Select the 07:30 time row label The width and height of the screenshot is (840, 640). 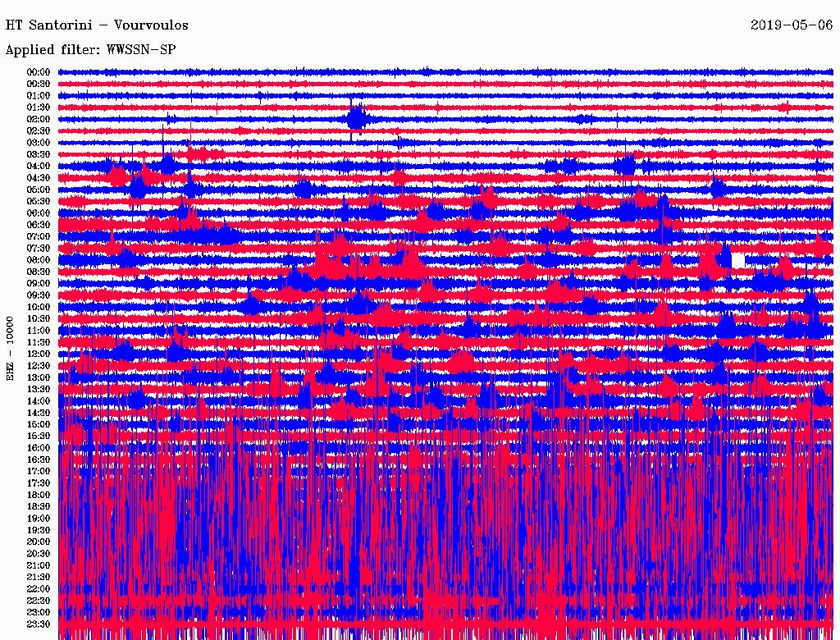(39, 248)
